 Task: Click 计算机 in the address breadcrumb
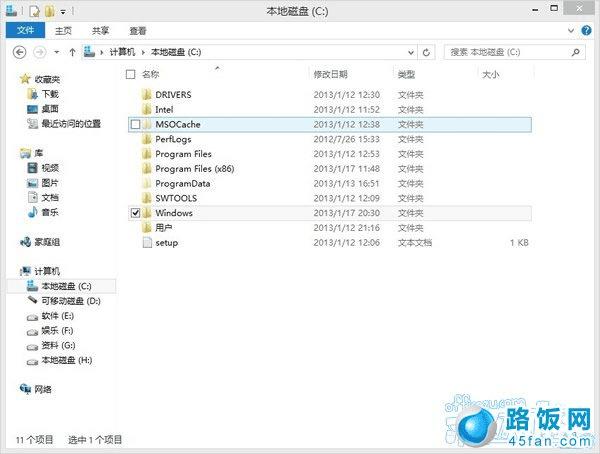click(x=122, y=52)
